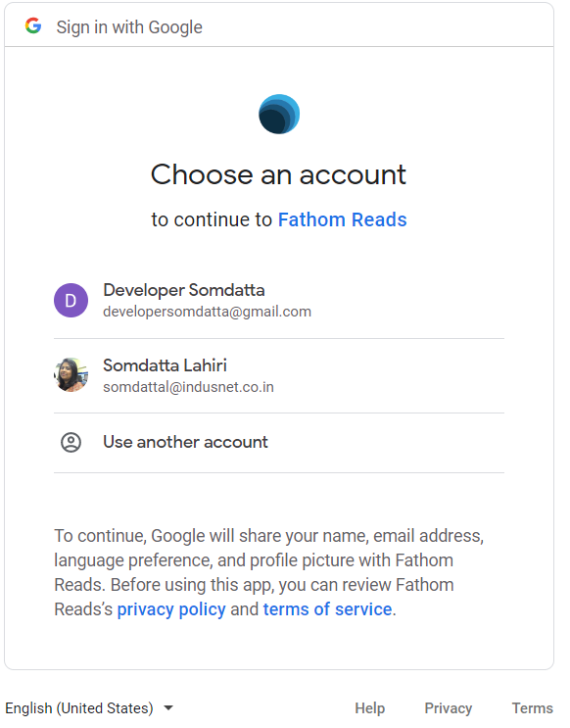Open the Terms footer link

click(533, 708)
